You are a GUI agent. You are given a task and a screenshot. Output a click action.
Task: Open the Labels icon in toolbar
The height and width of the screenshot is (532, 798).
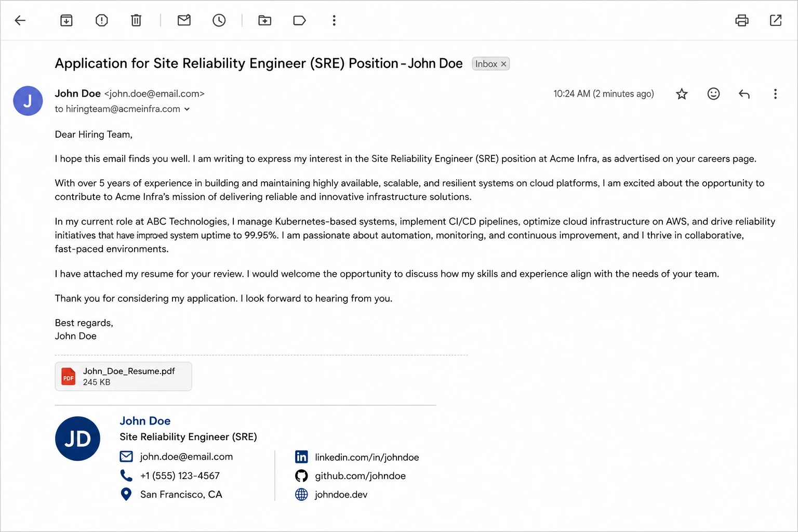click(x=300, y=20)
